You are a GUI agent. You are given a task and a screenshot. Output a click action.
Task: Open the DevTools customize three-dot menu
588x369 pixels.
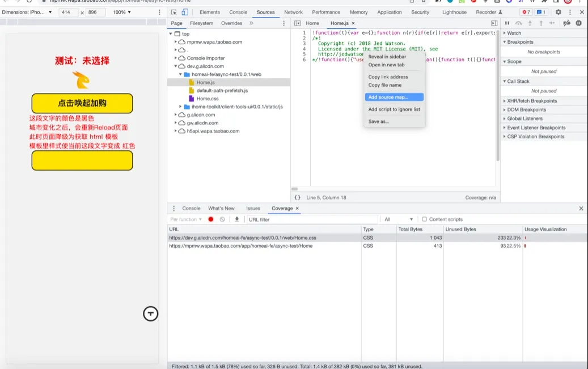(570, 12)
